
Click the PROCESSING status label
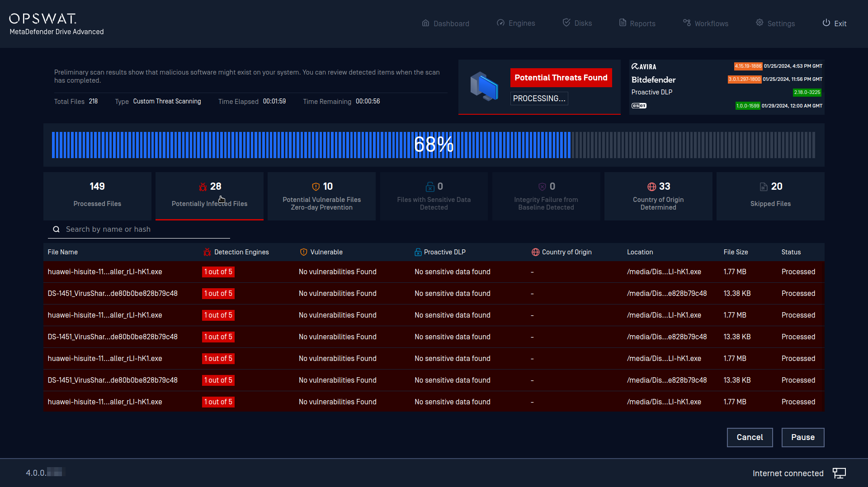click(539, 98)
